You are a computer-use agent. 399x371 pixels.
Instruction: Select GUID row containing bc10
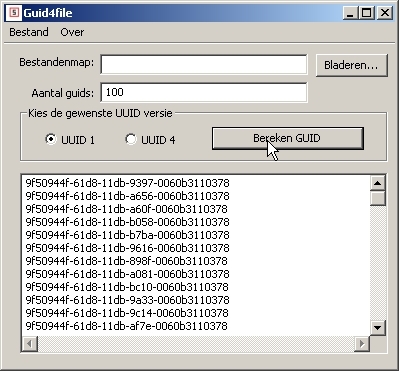(x=127, y=287)
